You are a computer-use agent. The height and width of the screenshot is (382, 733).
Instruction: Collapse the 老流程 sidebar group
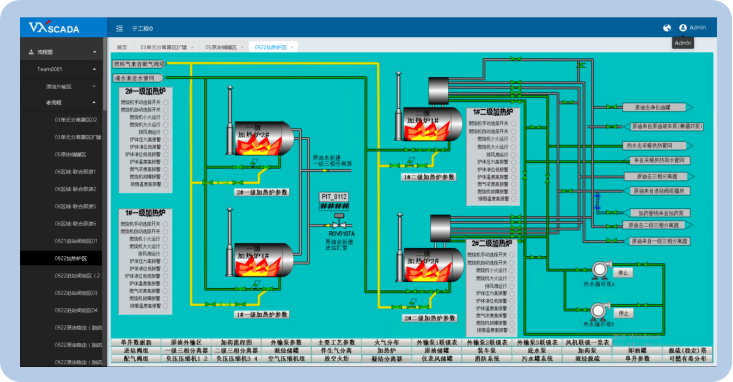[94, 102]
